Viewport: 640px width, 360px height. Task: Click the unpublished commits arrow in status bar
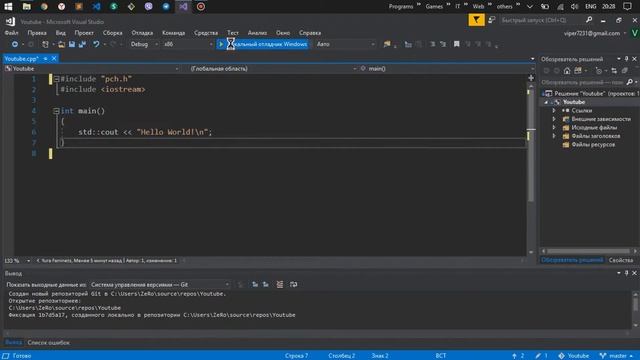(518, 356)
